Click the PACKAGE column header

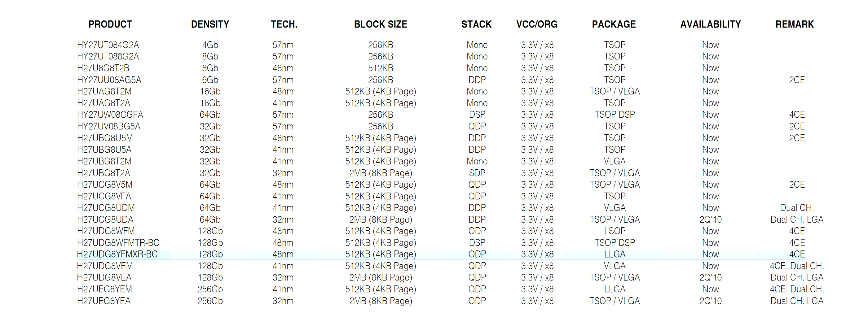[x=614, y=24]
